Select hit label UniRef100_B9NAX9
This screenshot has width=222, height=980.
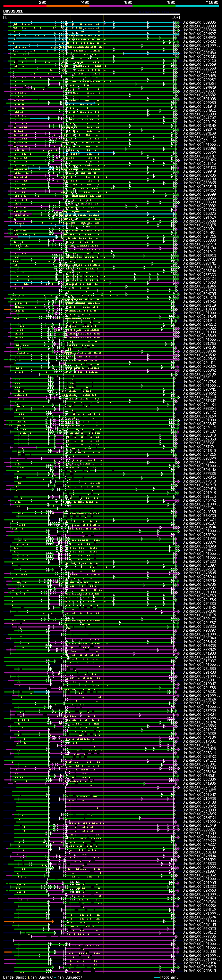point(199,88)
